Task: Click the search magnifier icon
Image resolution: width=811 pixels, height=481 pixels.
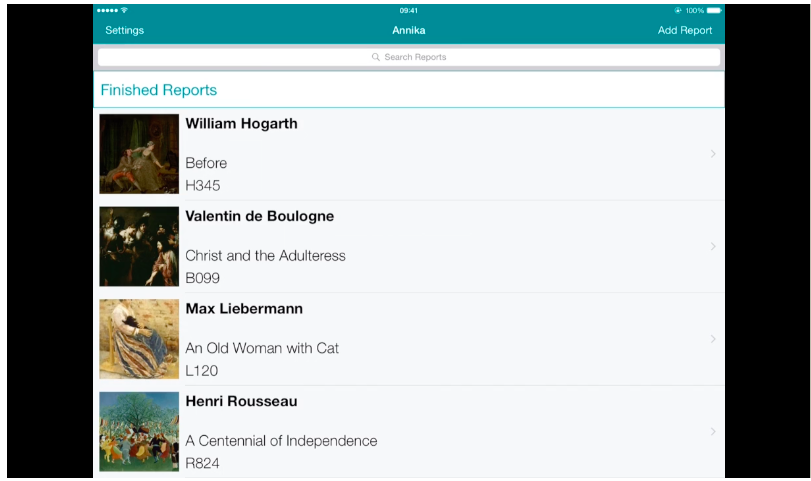Action: point(376,57)
